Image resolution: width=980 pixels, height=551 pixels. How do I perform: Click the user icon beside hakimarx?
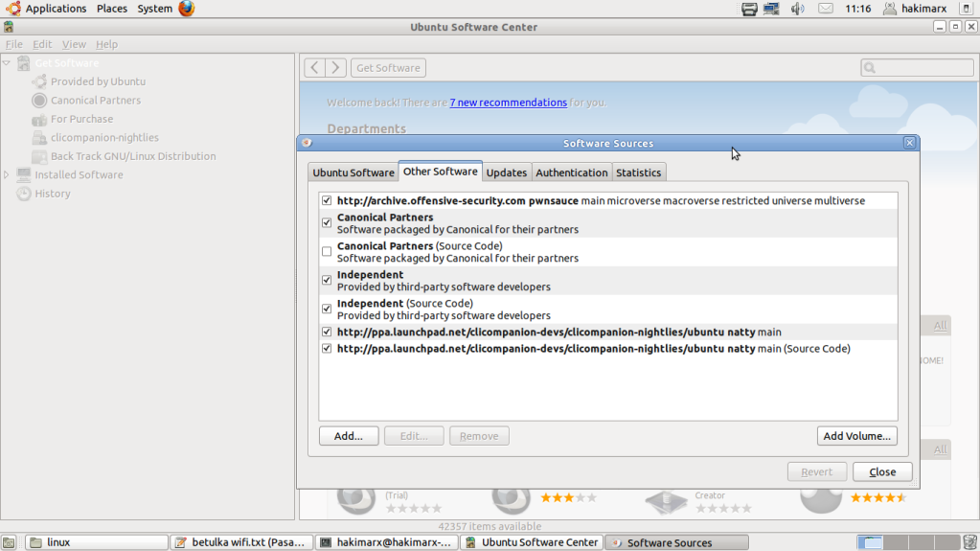[889, 9]
